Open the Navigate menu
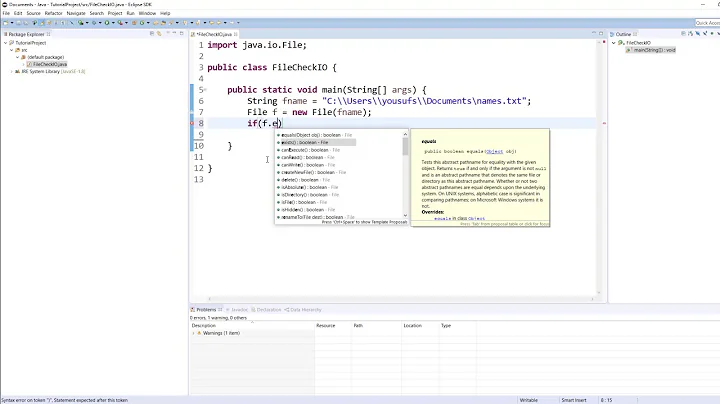 (76, 13)
